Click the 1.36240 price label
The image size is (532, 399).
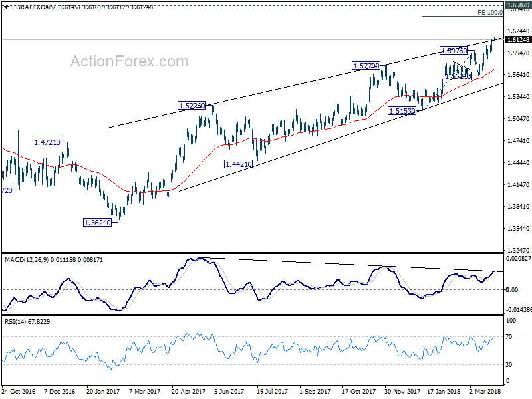(97, 223)
